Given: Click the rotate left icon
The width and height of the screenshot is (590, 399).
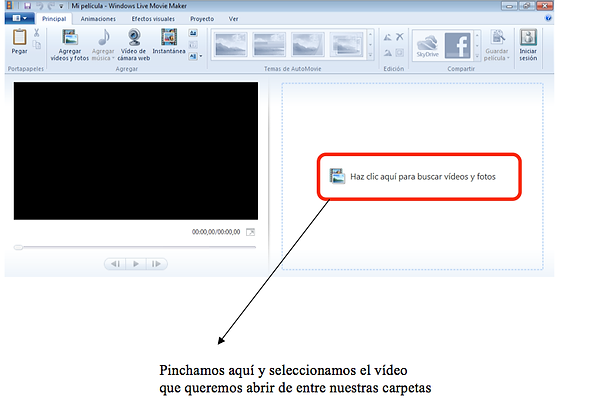Looking at the screenshot, I should 388,37.
